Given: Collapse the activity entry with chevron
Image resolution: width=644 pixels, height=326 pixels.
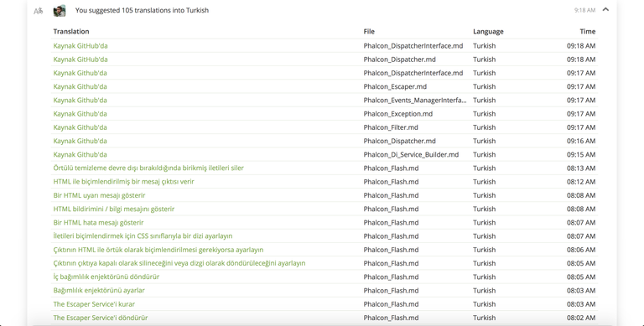Looking at the screenshot, I should (605, 10).
